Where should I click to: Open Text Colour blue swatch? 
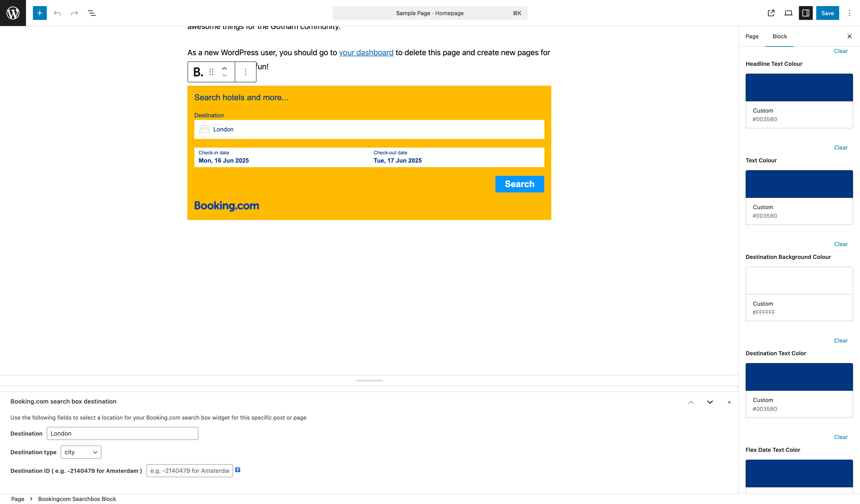click(x=799, y=184)
